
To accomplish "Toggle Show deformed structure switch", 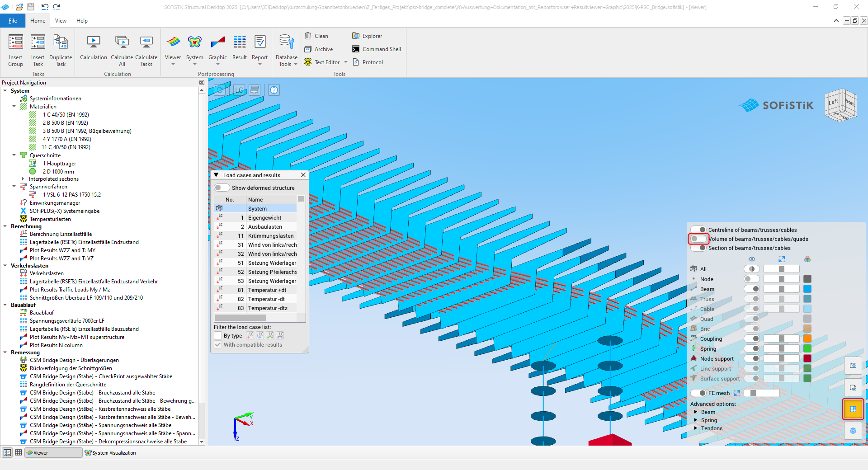I will point(222,188).
